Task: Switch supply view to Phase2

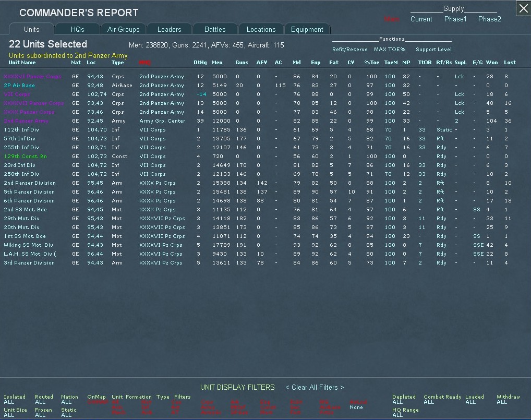Action: (x=489, y=19)
